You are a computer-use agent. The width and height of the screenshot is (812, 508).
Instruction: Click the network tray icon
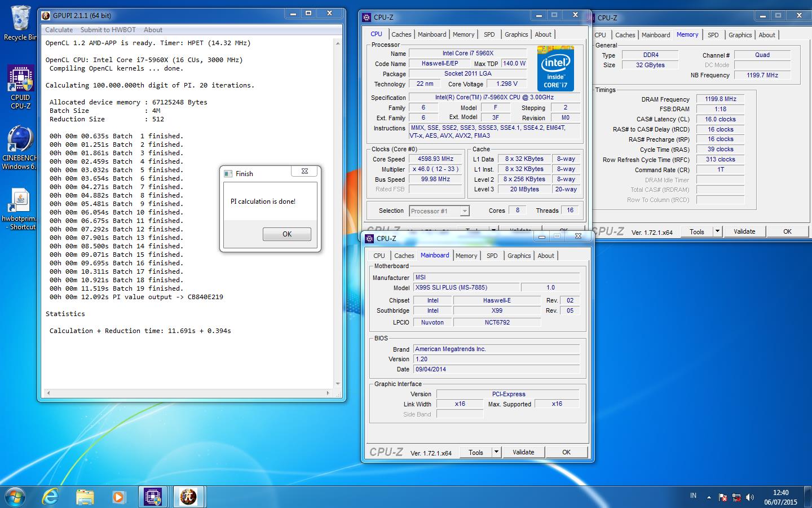[x=736, y=497]
